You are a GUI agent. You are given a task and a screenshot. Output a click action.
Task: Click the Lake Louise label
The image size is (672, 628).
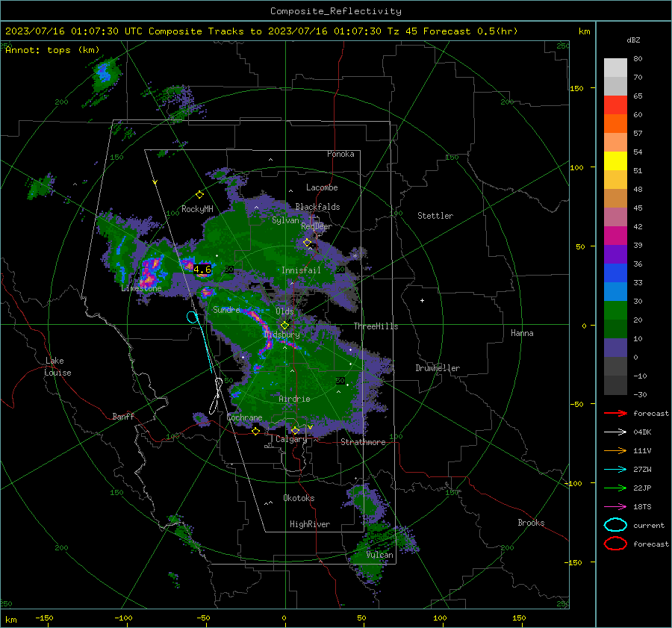[57, 367]
